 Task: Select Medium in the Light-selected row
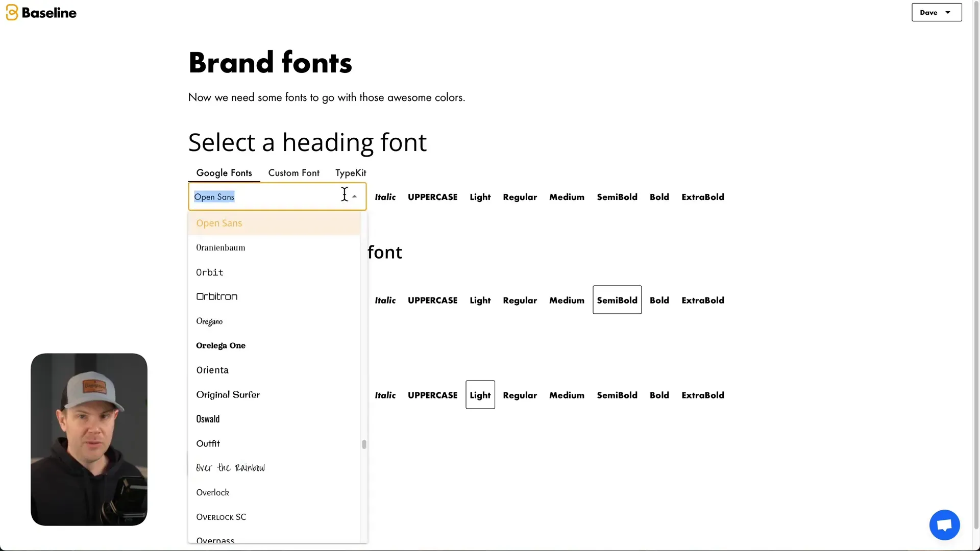click(567, 395)
